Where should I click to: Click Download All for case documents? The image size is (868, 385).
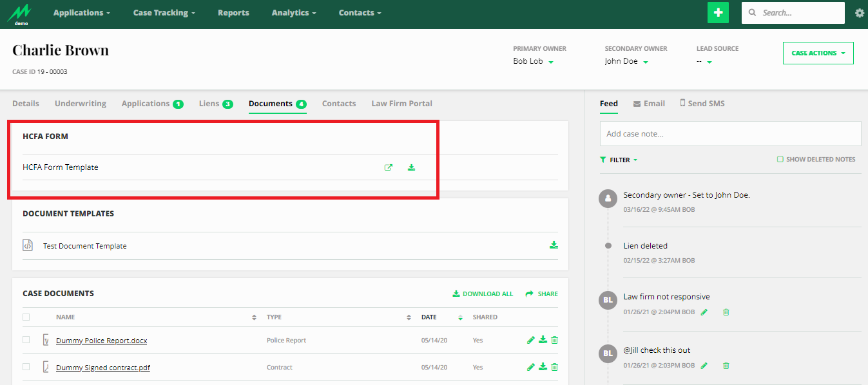482,293
